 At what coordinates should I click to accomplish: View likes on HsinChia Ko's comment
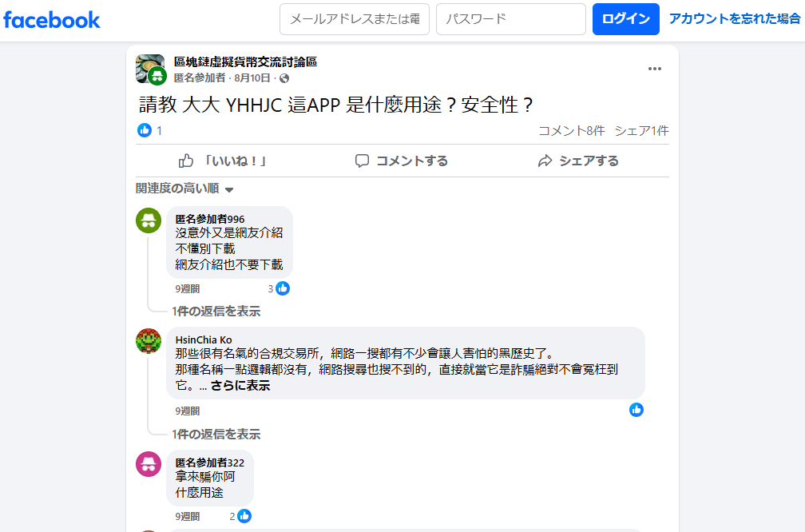click(636, 410)
